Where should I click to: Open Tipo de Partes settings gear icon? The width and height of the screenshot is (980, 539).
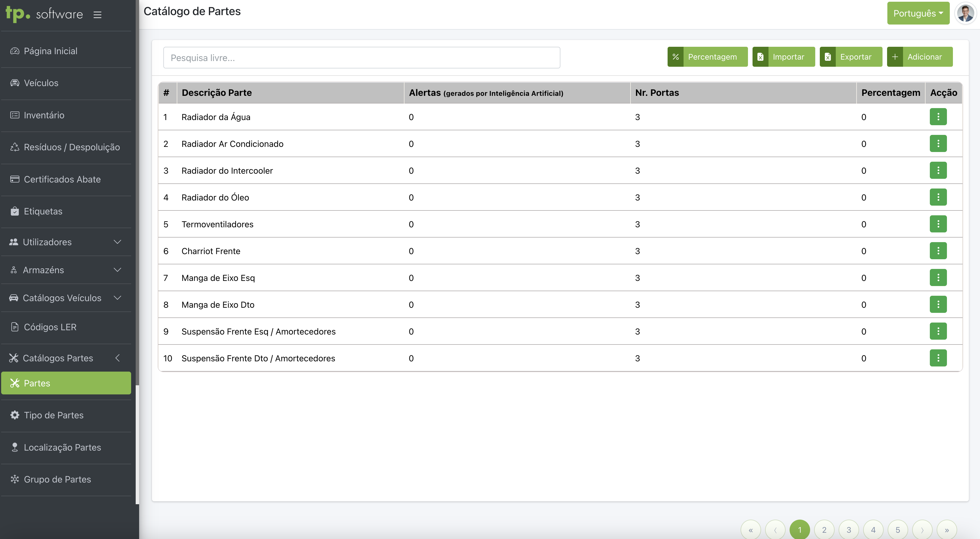pyautogui.click(x=15, y=415)
